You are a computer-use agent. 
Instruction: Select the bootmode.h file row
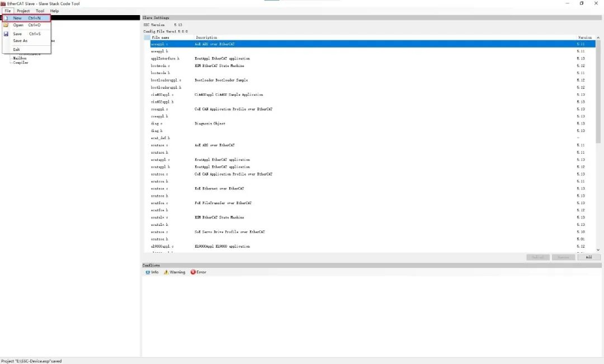[x=372, y=73]
